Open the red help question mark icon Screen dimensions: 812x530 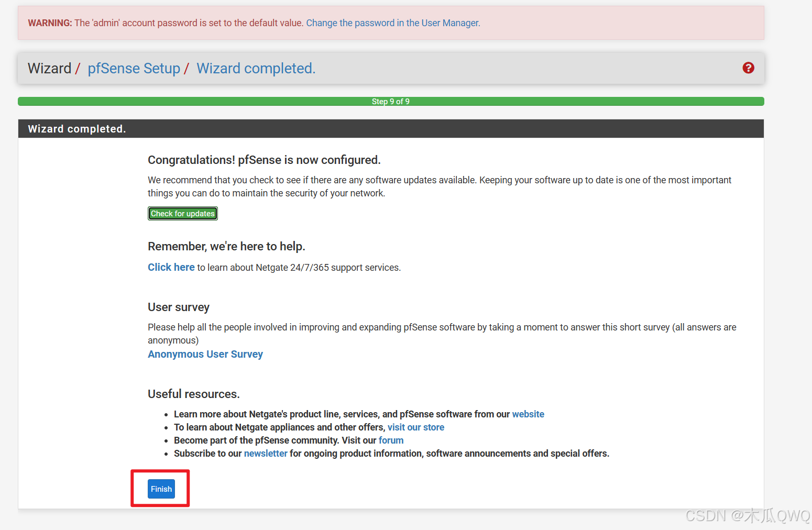tap(748, 68)
